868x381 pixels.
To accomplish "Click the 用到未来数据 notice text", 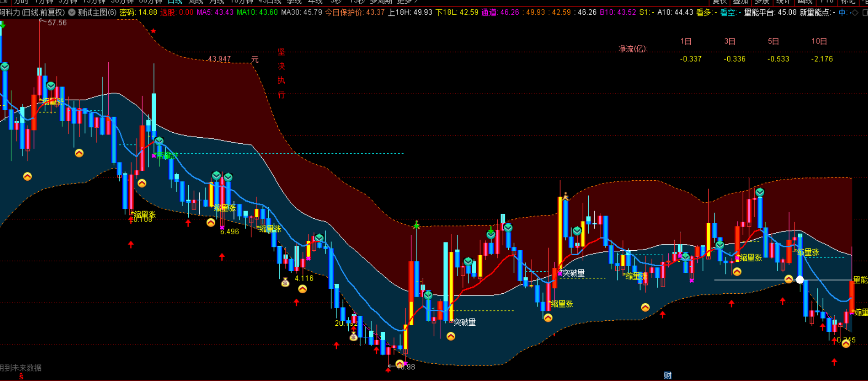I will click(x=21, y=368).
